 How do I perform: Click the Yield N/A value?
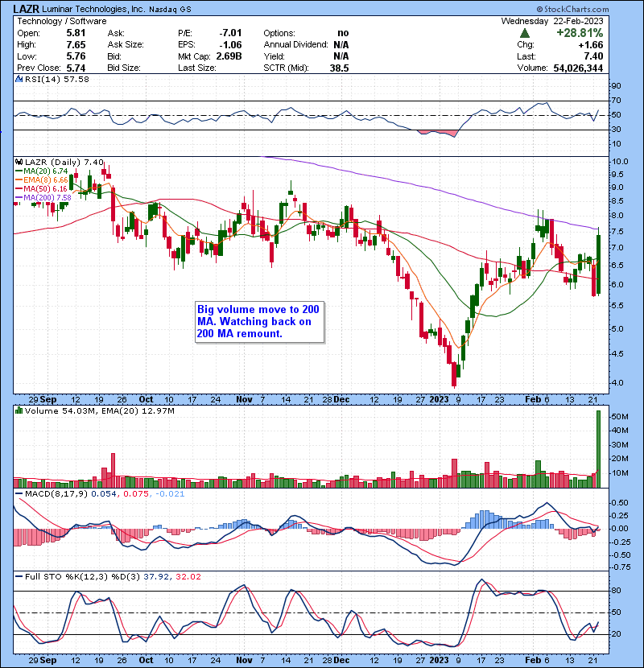(x=341, y=56)
